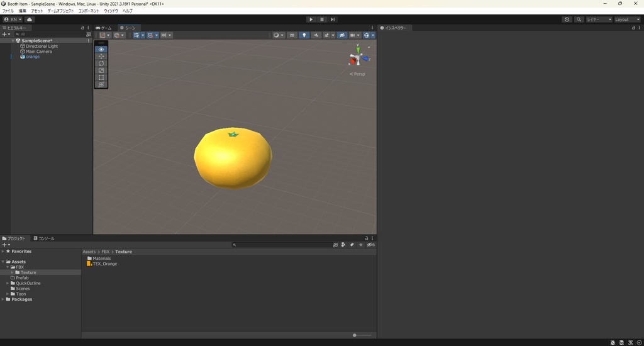Toggle the Scene view grid visibility button
The height and width of the screenshot is (346, 644).
[136, 35]
